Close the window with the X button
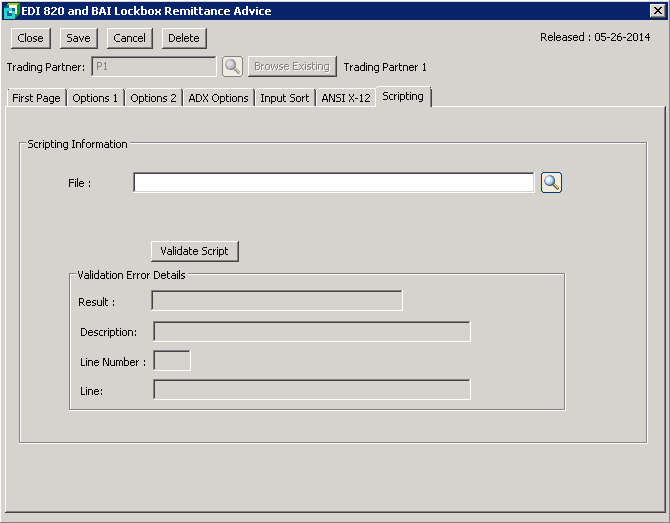Viewport: 670px width, 523px height. 657,11
